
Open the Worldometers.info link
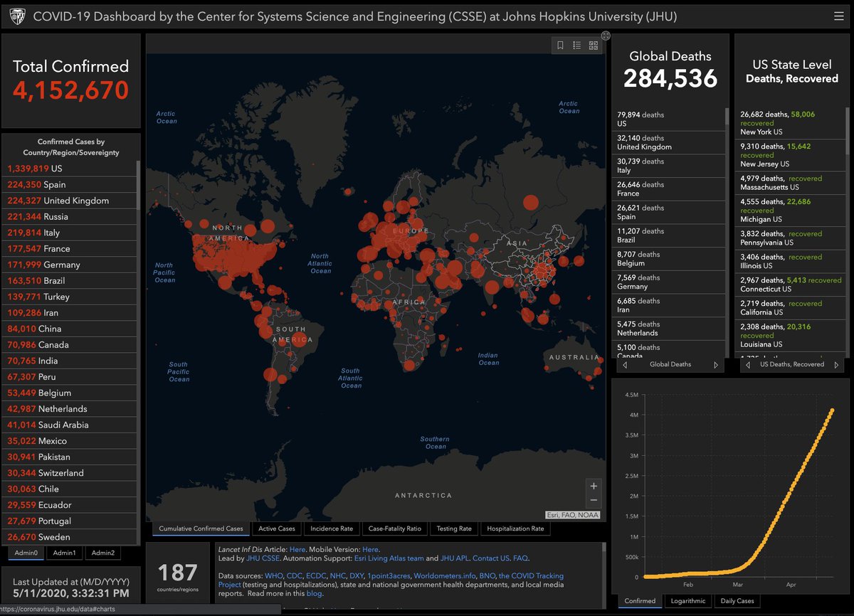445,575
